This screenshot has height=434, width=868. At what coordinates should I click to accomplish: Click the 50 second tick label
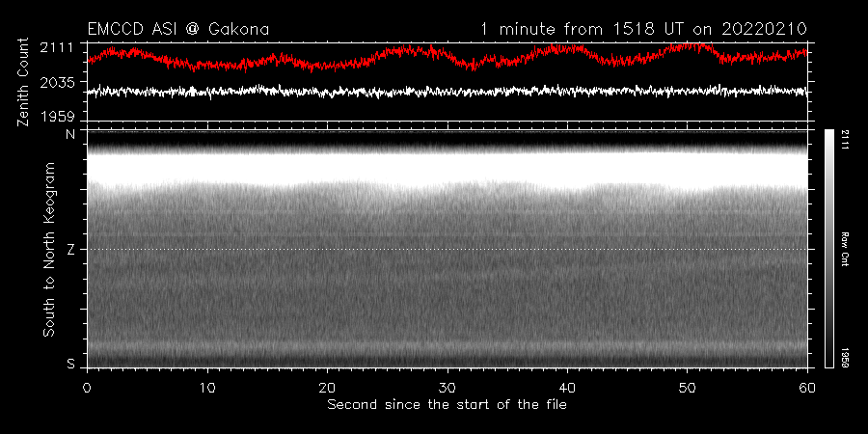(x=688, y=387)
